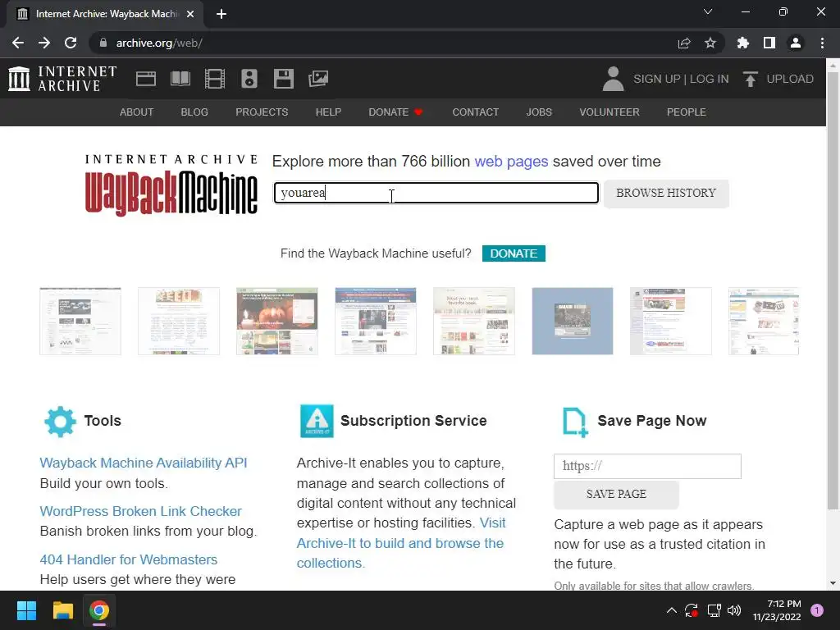Image resolution: width=840 pixels, height=630 pixels.
Task: Follow the 'web pages' link
Action: pyautogui.click(x=511, y=162)
